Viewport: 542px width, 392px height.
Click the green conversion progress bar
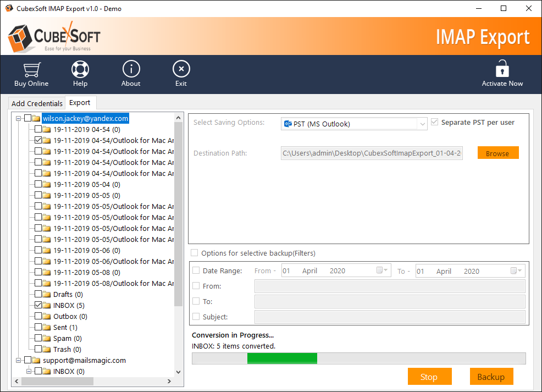(282, 358)
